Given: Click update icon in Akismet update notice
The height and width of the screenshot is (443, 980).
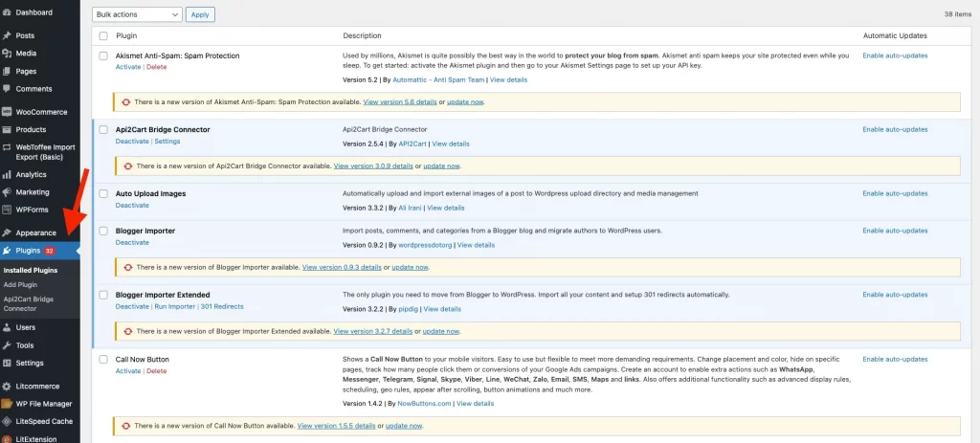Looking at the screenshot, I should click(127, 101).
